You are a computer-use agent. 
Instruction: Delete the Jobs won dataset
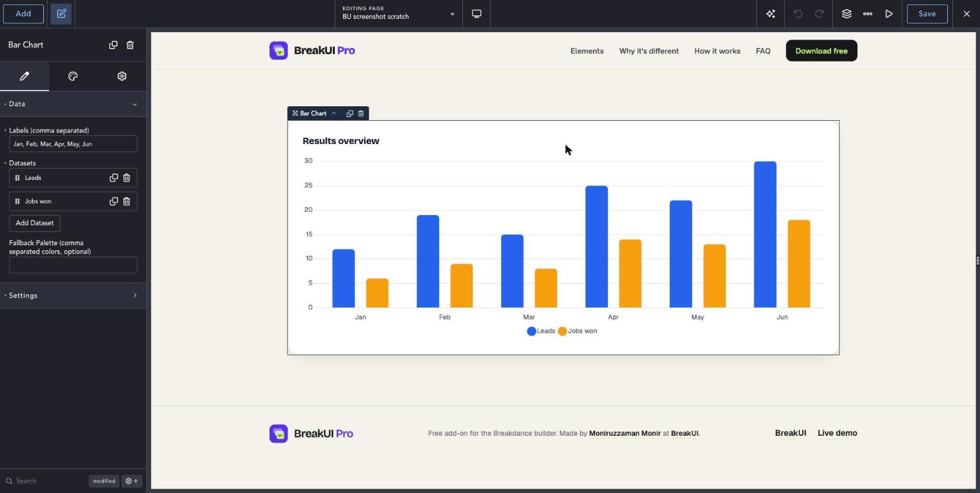tap(126, 201)
